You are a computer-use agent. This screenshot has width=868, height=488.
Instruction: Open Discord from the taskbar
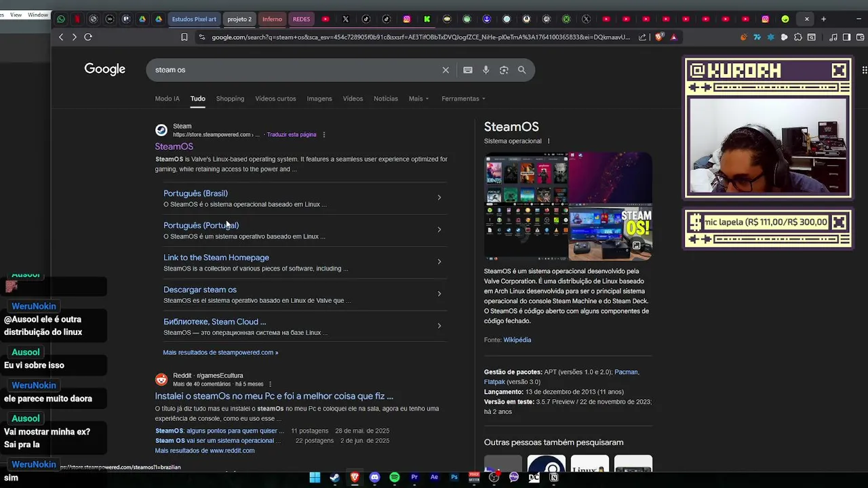point(374,477)
